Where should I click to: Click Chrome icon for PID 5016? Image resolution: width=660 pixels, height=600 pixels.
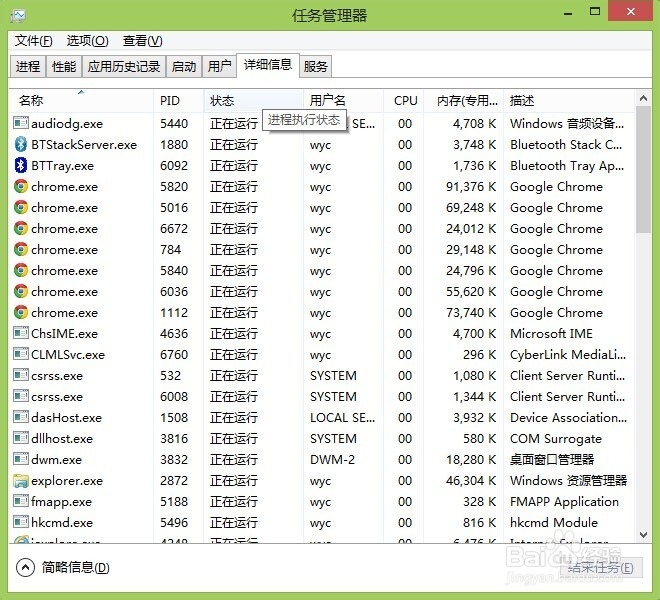pos(21,207)
